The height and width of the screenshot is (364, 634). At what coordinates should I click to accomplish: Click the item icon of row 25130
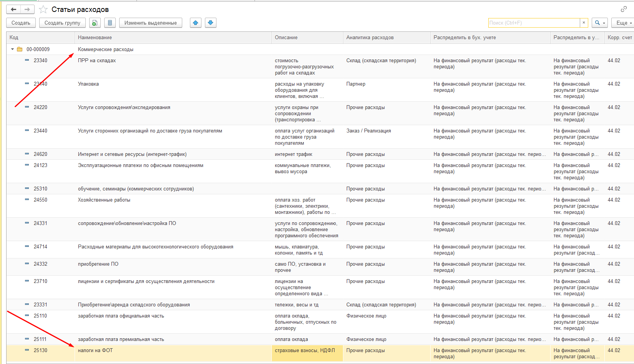tap(27, 350)
